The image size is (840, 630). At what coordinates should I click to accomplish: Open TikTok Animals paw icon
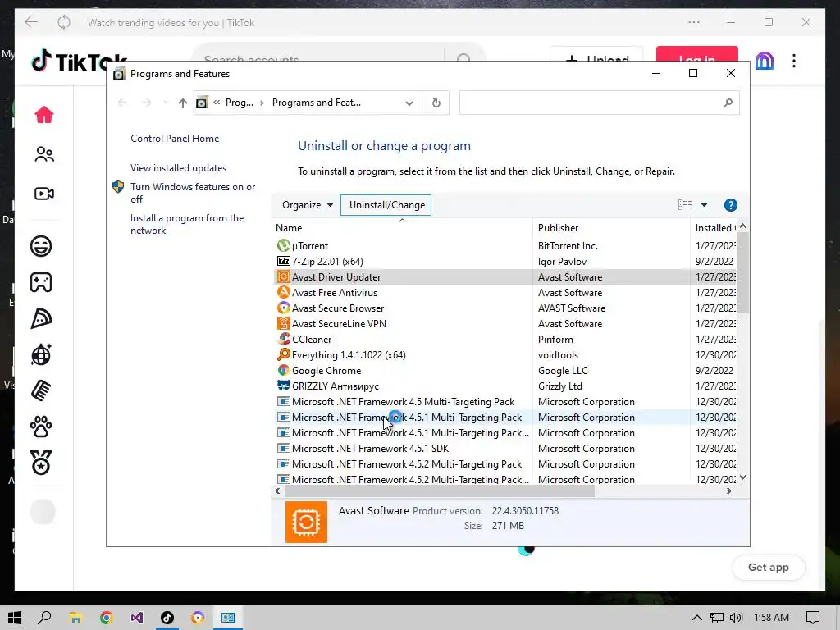[41, 427]
